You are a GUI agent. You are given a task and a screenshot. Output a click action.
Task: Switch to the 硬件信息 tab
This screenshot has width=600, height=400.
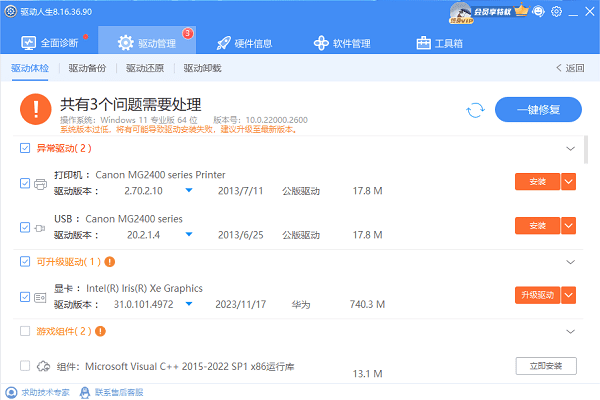(x=252, y=43)
